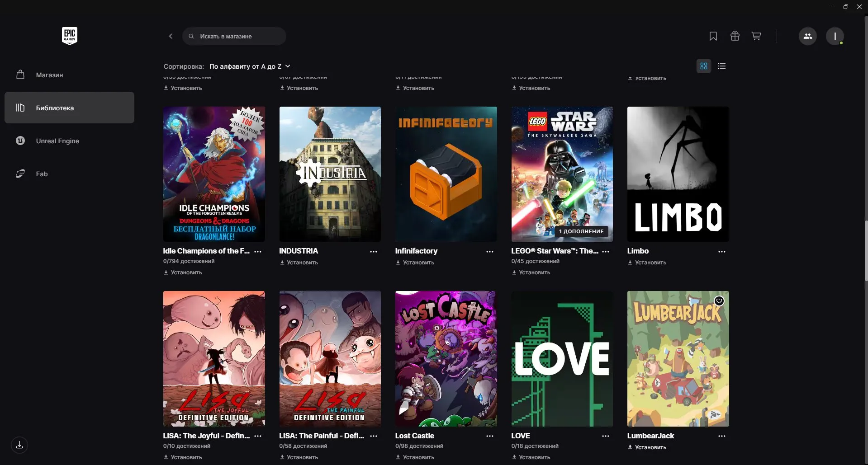Click the '1 ДОПОЛНЕНИЕ' badge on LEGO Star Wars
Viewport: 868px width, 465px height.
[581, 231]
